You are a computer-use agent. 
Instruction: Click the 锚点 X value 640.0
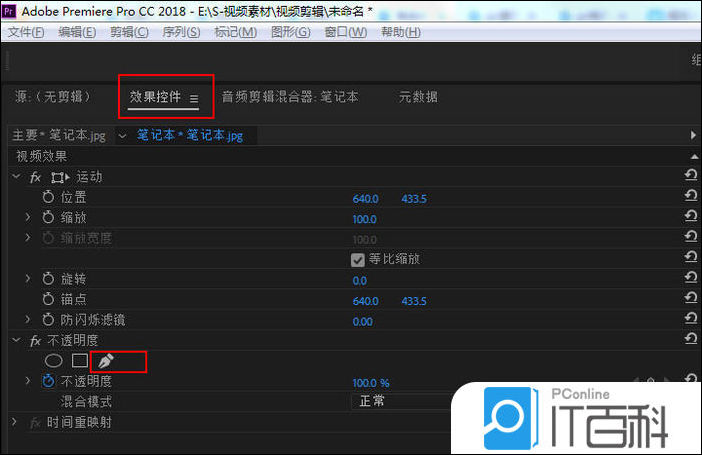365,301
